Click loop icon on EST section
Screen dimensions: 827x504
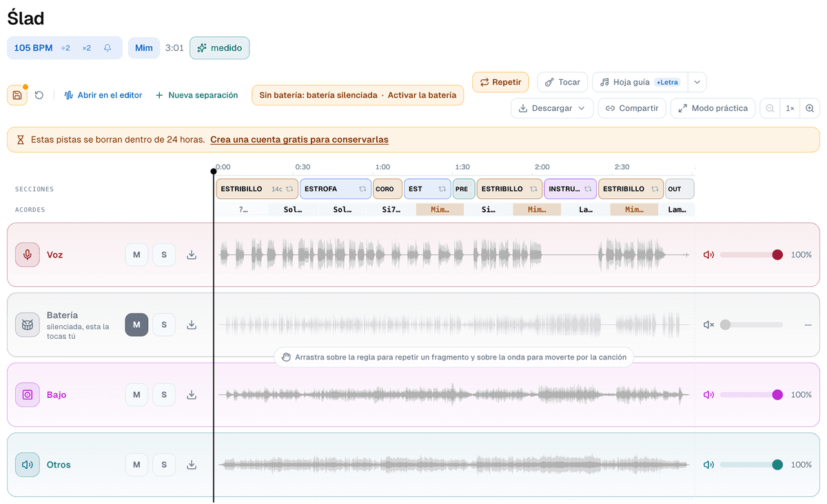tap(442, 189)
